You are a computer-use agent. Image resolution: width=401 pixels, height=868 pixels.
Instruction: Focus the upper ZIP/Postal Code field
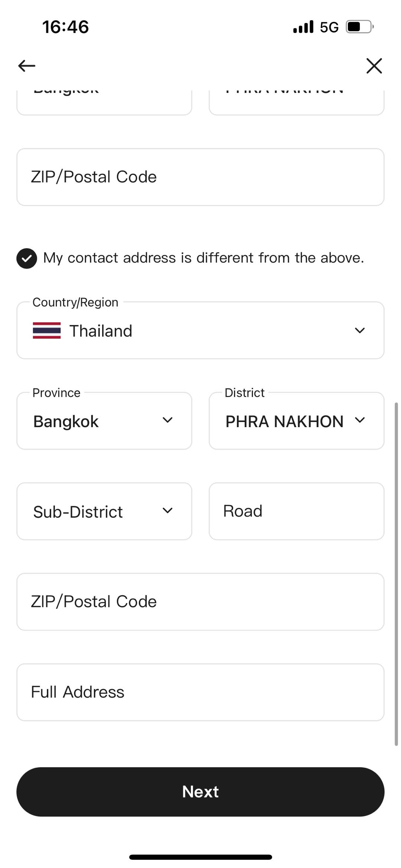click(x=200, y=177)
